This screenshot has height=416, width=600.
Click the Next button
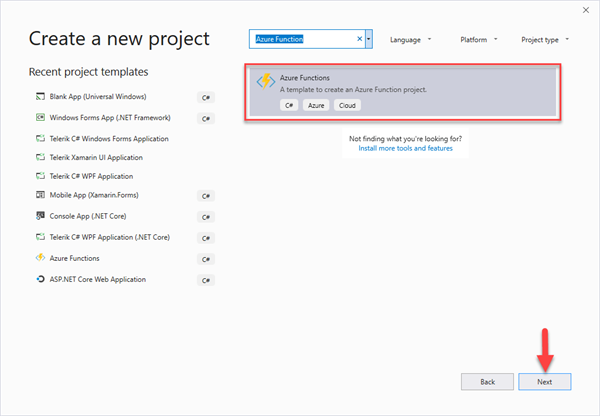point(545,382)
